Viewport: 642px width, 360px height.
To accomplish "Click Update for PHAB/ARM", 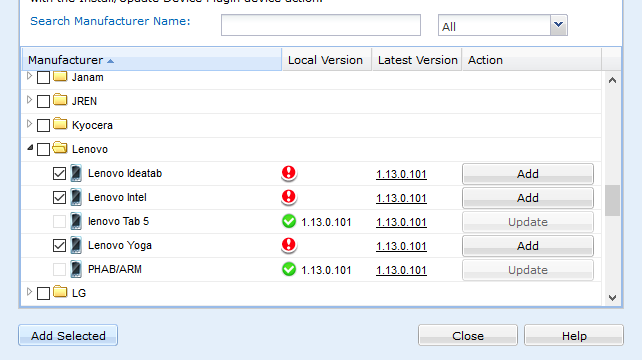I will pyautogui.click(x=528, y=270).
